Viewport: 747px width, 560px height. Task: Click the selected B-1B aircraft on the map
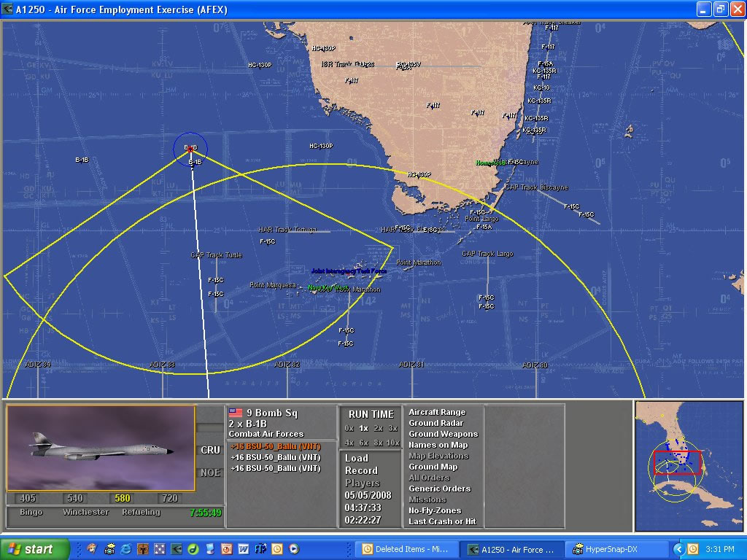click(190, 149)
